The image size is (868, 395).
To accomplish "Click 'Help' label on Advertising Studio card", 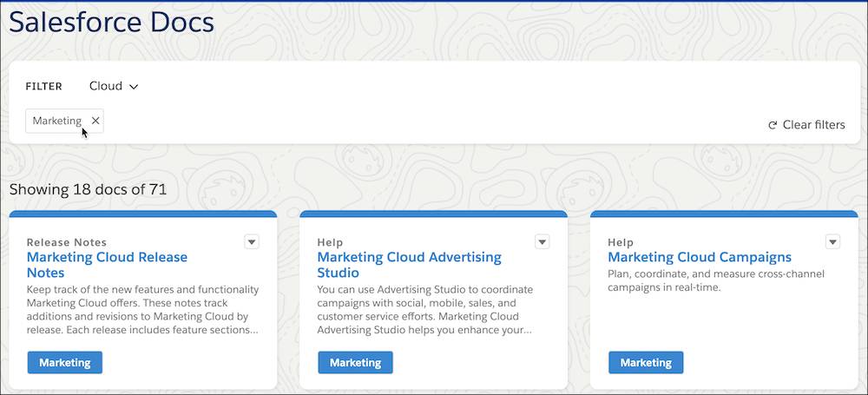I will point(330,242).
